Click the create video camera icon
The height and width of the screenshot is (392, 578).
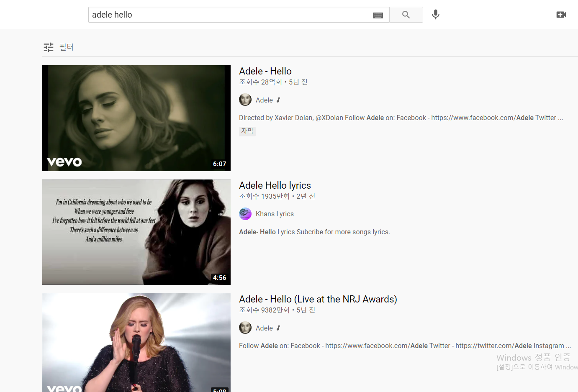tap(561, 15)
